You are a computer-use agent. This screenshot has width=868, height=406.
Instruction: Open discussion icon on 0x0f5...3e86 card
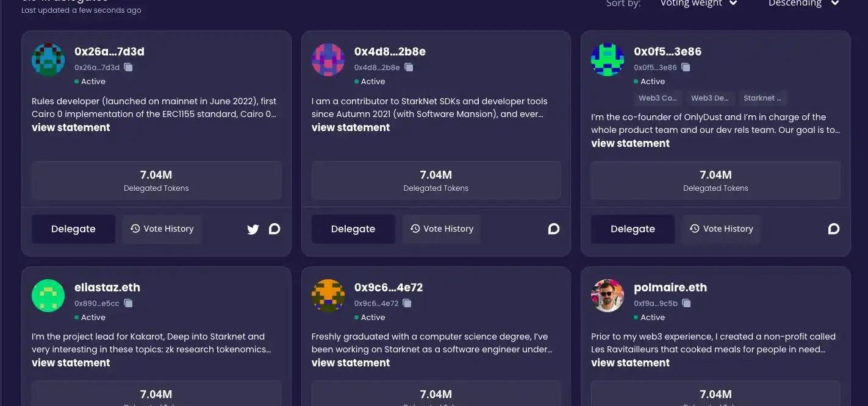click(833, 229)
